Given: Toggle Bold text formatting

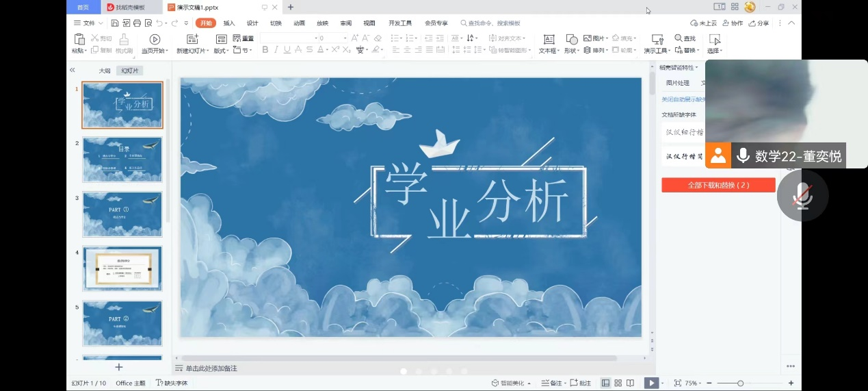Looking at the screenshot, I should click(265, 50).
